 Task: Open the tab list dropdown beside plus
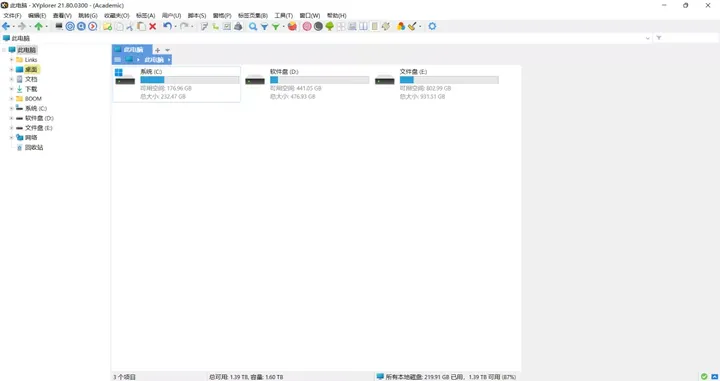pyautogui.click(x=168, y=50)
